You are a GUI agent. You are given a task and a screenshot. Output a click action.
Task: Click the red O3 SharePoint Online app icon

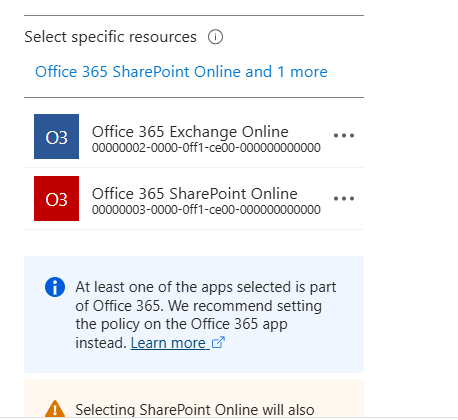56,199
